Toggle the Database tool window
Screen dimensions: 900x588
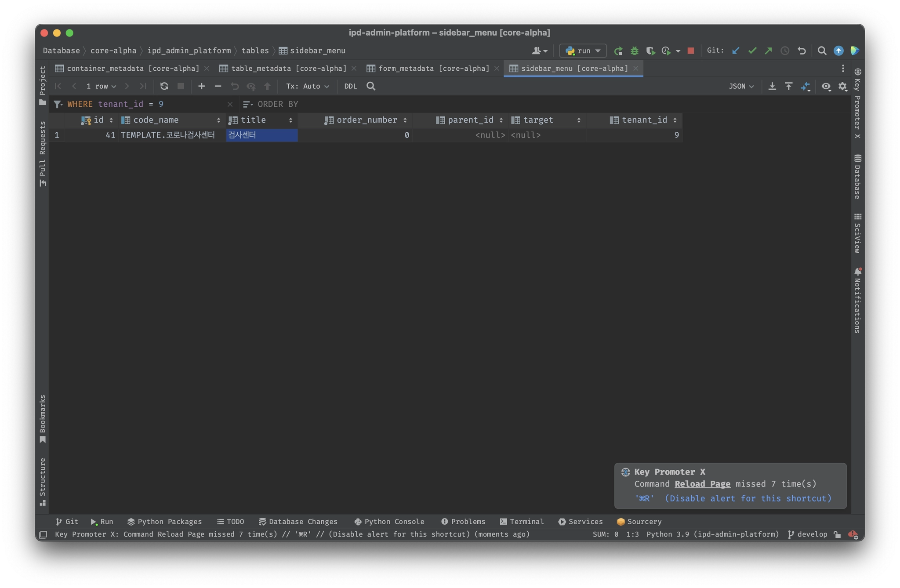coord(857,177)
